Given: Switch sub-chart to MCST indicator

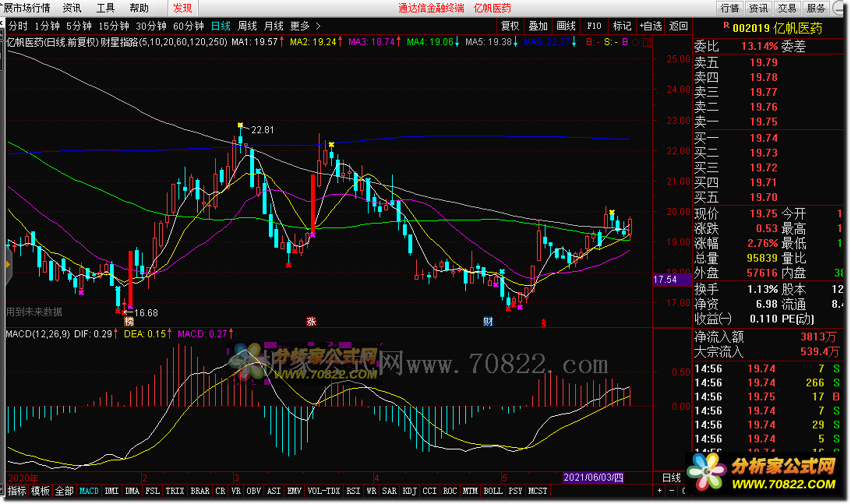Looking at the screenshot, I should (x=537, y=491).
